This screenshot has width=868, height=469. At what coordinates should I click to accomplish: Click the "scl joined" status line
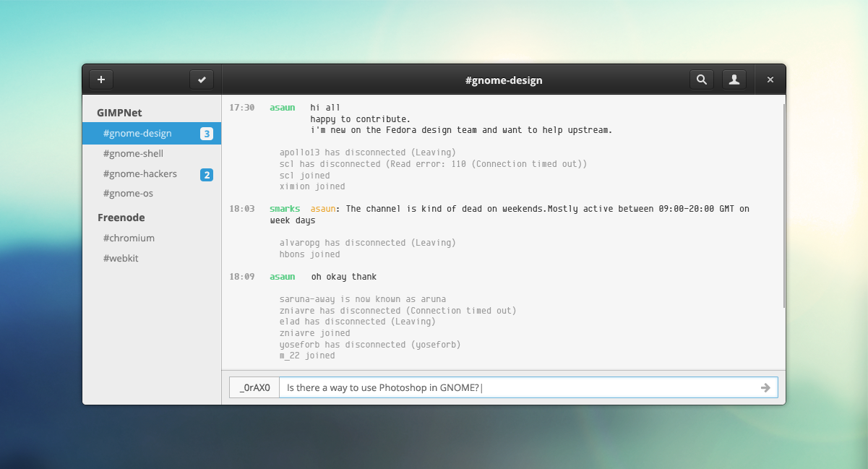pyautogui.click(x=305, y=176)
